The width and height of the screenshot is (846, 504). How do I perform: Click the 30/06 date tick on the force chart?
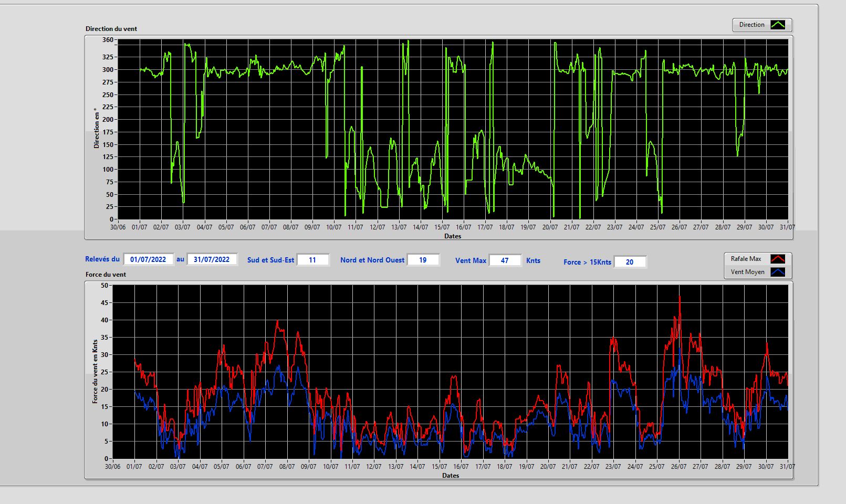[112, 467]
